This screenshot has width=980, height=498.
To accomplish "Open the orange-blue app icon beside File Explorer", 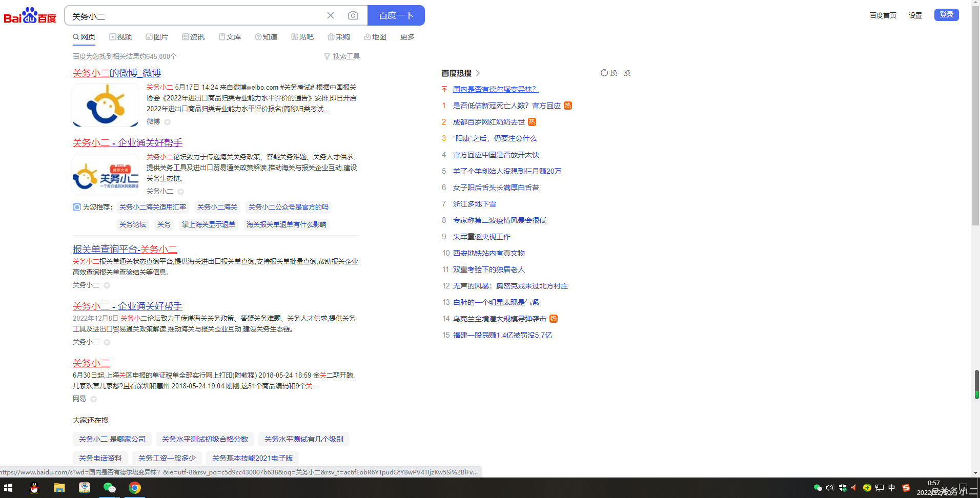I will coord(85,488).
